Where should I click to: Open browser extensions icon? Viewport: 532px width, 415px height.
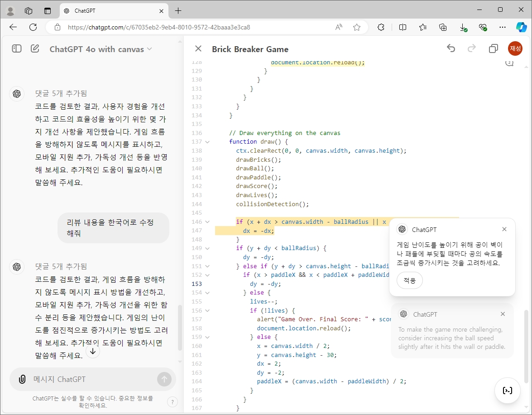381,27
